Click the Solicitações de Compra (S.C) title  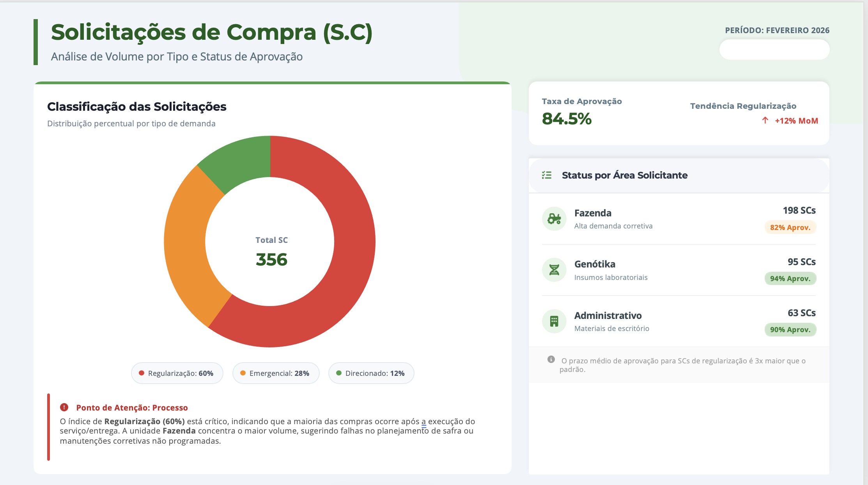click(212, 32)
